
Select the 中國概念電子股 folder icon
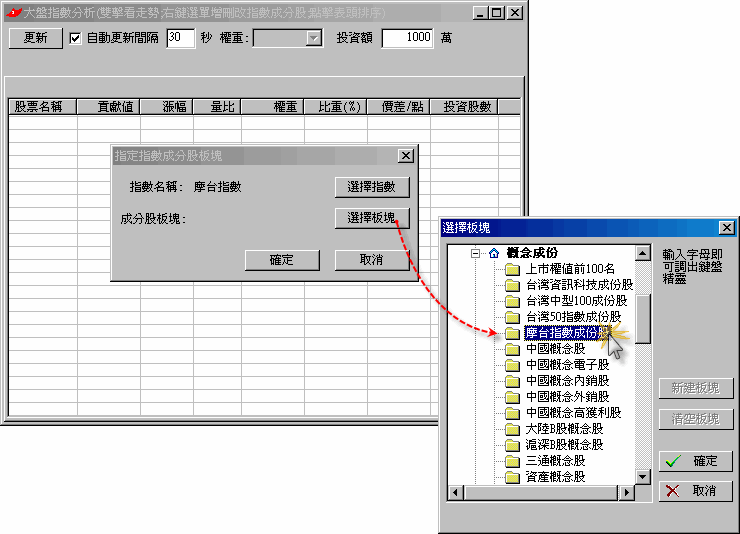pyautogui.click(x=513, y=365)
